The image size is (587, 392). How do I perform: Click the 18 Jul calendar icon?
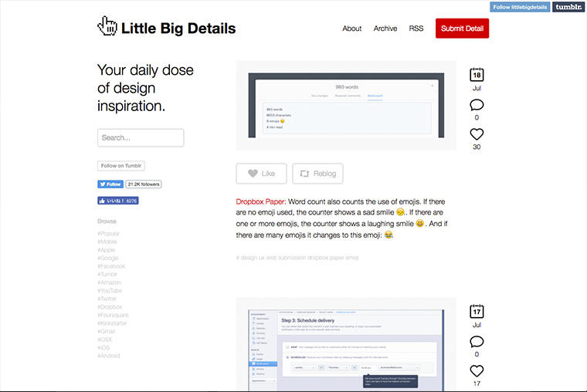(477, 74)
